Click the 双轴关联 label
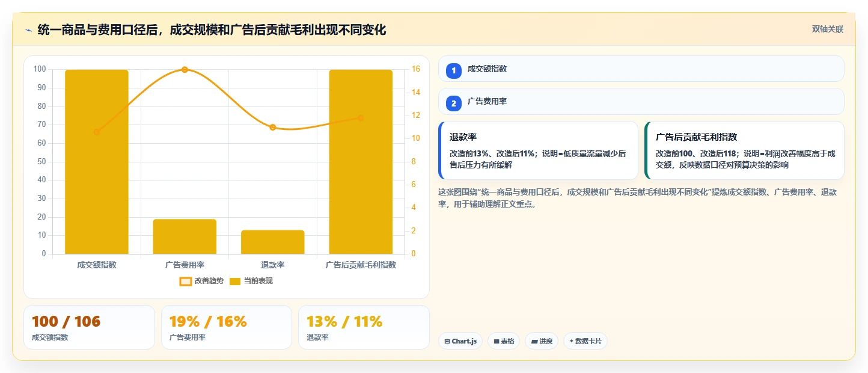The image size is (868, 373). (x=828, y=29)
